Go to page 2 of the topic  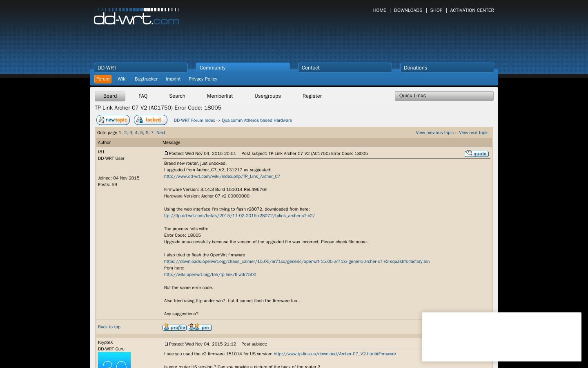(x=125, y=132)
